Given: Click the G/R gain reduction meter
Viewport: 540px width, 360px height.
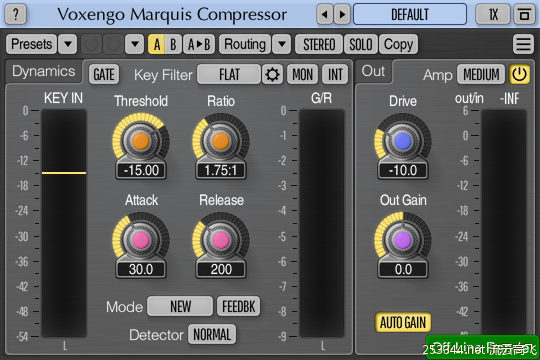Looking at the screenshot, I should pos(322,223).
